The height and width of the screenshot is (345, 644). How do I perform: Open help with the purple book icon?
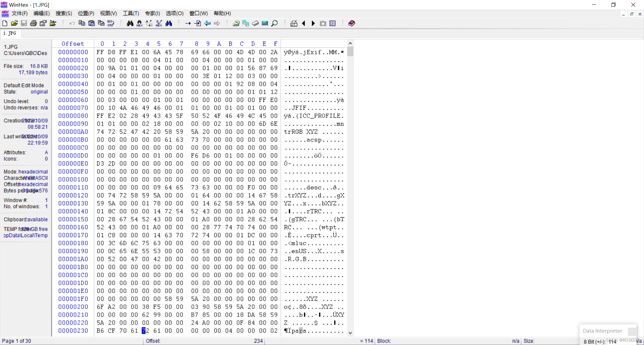[x=352, y=23]
